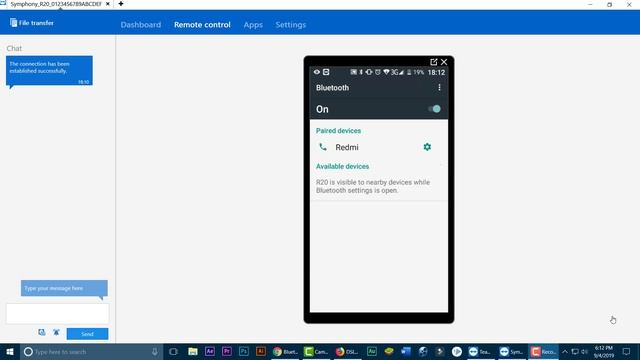Click the Bluetooth screen title
The image size is (640, 360).
(332, 88)
